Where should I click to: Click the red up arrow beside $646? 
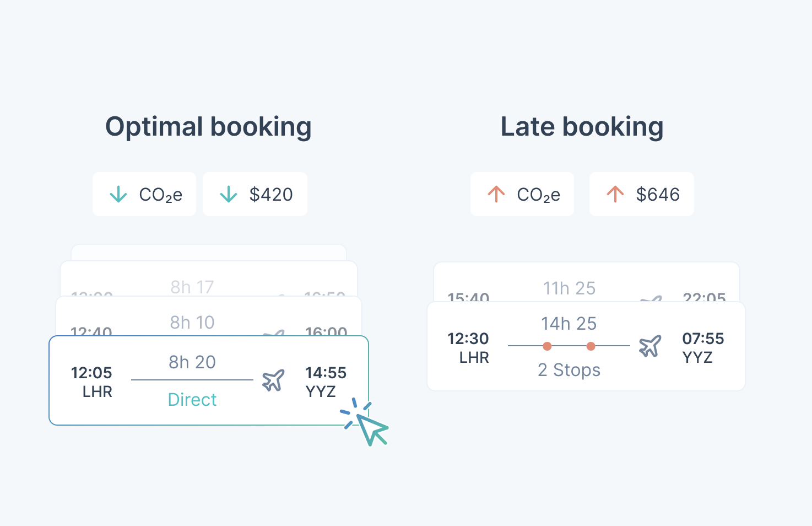pos(615,194)
